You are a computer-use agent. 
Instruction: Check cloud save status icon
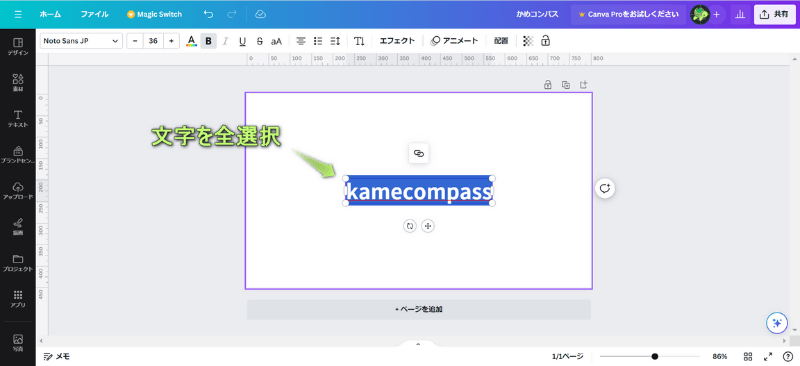(x=260, y=14)
